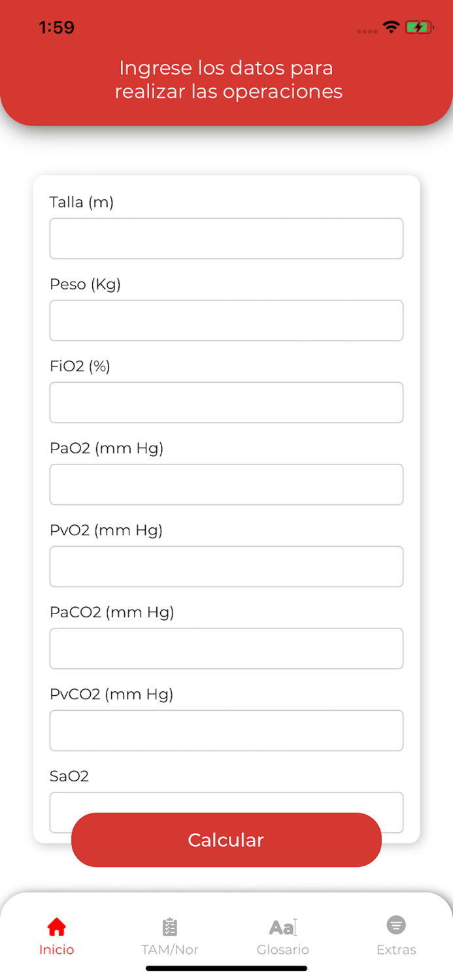Tap the PaO2 (mm Hg) field

tap(226, 484)
